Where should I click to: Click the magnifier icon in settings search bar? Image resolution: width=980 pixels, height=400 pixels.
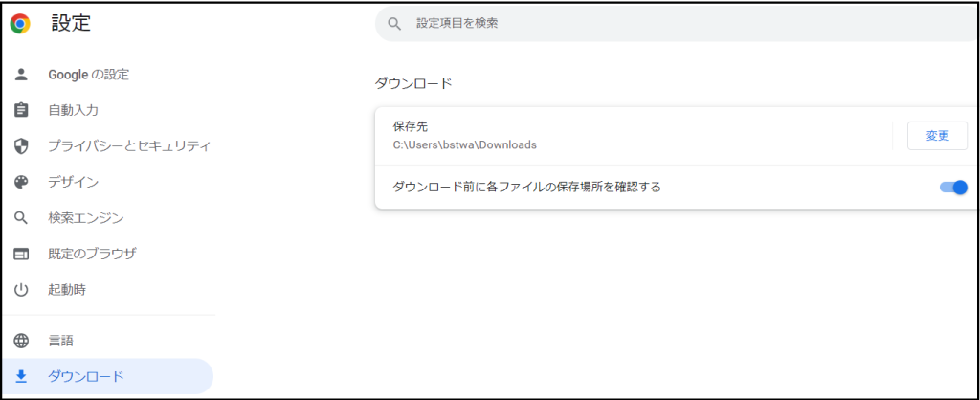392,23
